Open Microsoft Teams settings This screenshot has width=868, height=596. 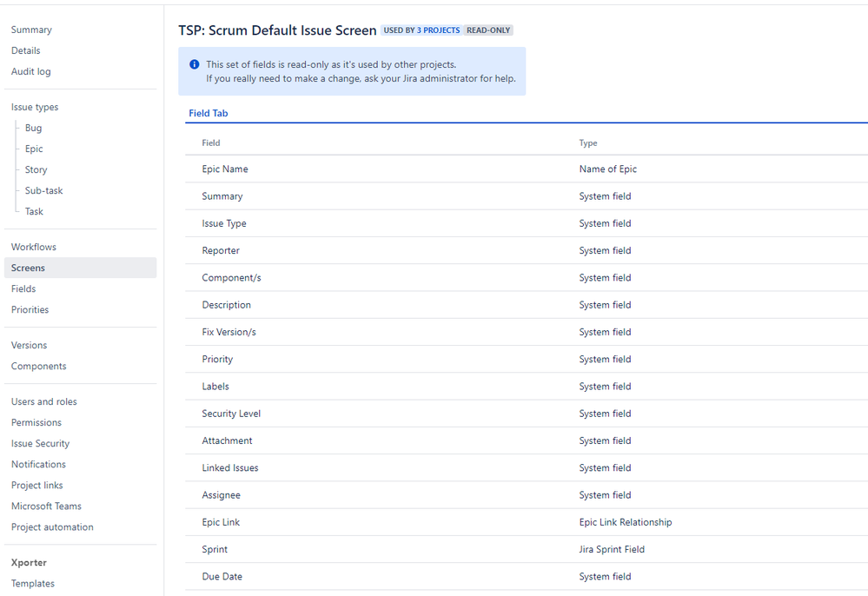[47, 507]
